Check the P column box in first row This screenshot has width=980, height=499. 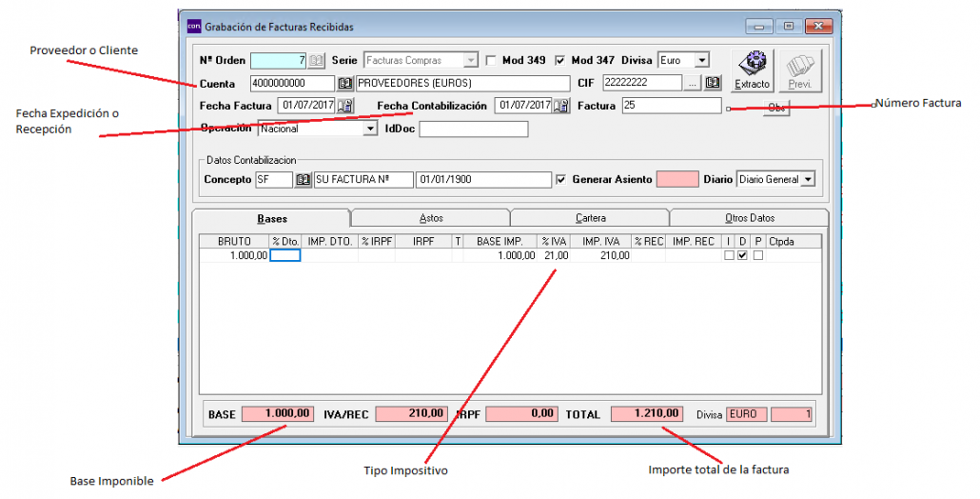point(758,255)
